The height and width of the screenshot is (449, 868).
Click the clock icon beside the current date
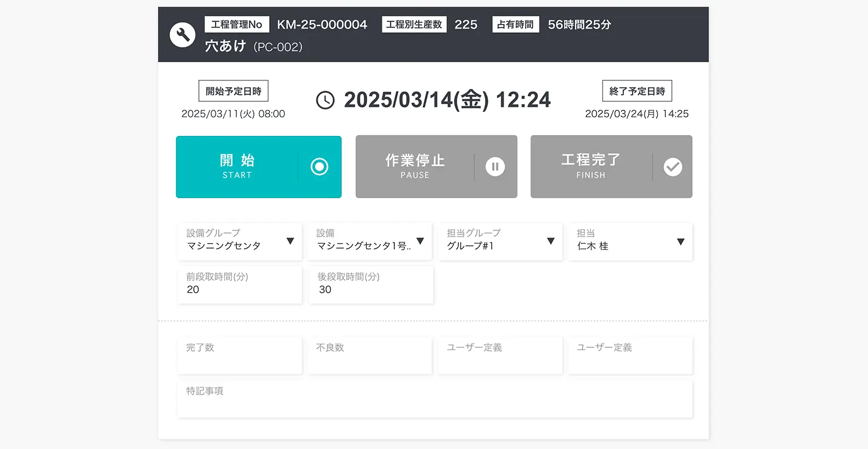[x=325, y=100]
